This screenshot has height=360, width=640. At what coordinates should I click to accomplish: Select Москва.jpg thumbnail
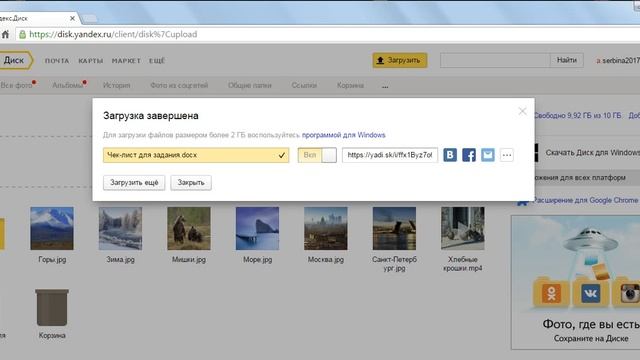[x=326, y=228]
